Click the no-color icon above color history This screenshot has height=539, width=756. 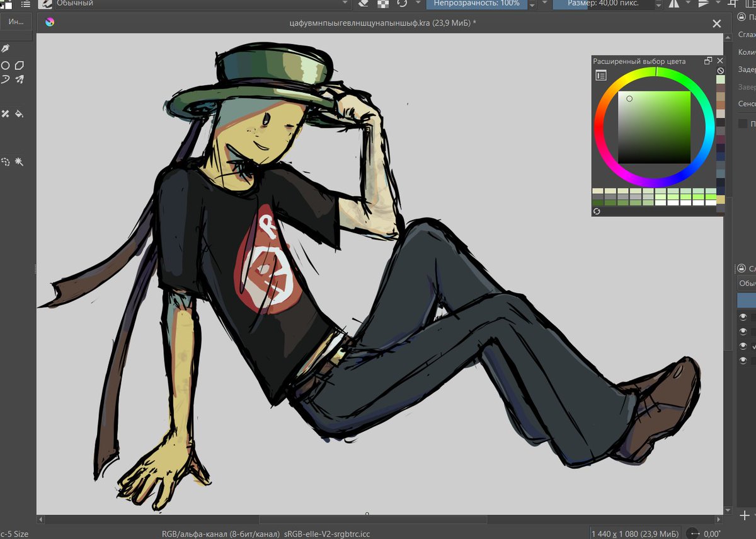click(x=721, y=71)
